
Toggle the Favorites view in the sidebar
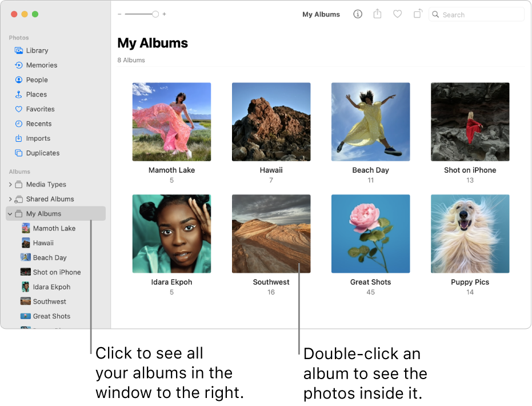point(39,109)
